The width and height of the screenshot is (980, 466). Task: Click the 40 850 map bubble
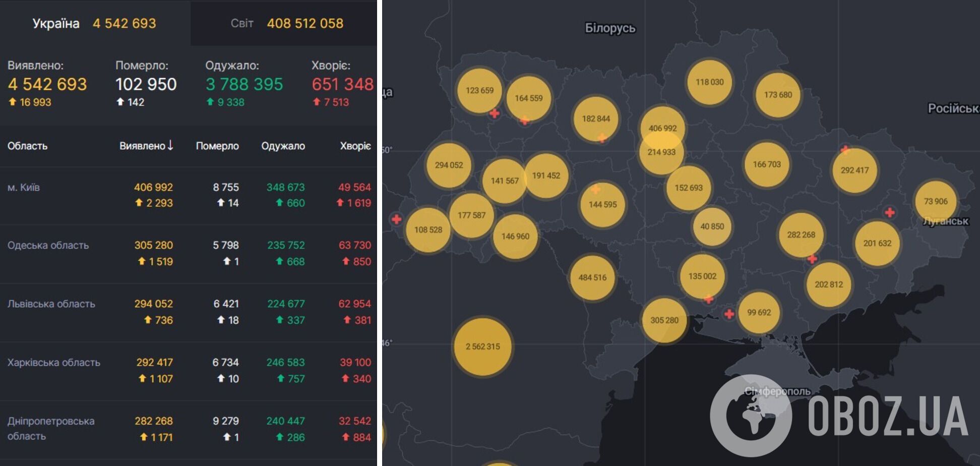712,226
